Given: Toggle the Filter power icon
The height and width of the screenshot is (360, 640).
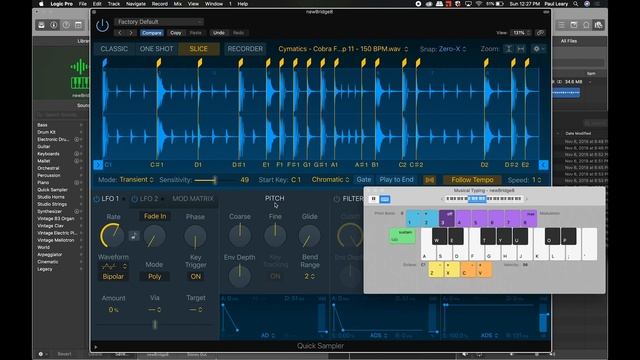Looking at the screenshot, I should pyautogui.click(x=337, y=199).
